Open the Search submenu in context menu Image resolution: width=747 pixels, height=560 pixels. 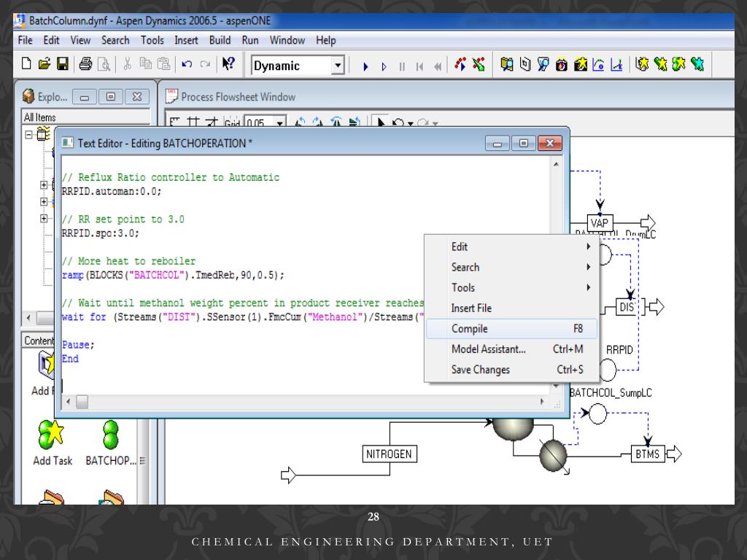tap(512, 267)
